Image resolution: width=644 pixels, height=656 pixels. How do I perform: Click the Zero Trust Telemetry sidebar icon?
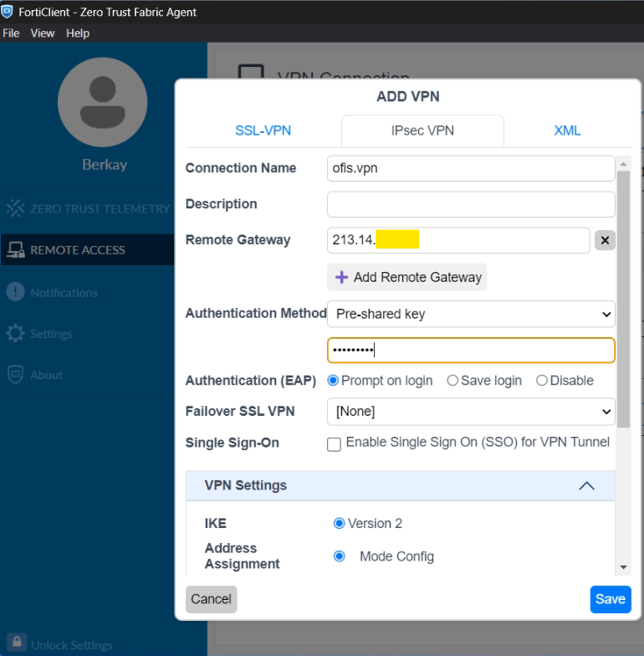[x=15, y=208]
